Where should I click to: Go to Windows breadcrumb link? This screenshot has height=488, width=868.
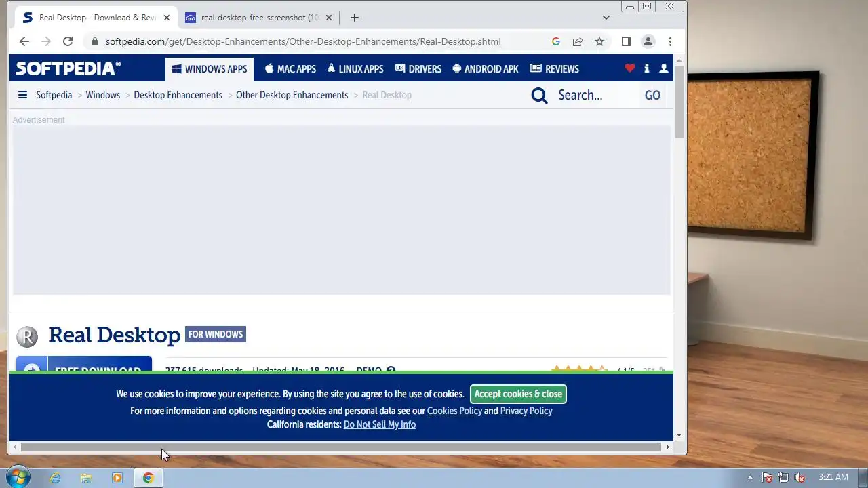pos(103,95)
